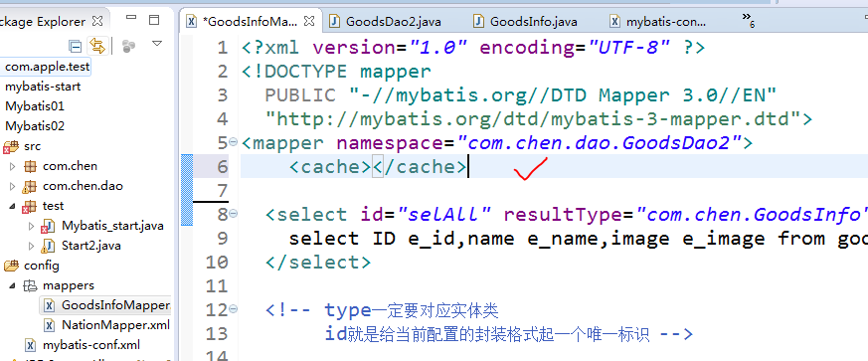868x361 pixels.
Task: Click the Java icon on GoodsInfo.java tab
Action: click(x=479, y=22)
